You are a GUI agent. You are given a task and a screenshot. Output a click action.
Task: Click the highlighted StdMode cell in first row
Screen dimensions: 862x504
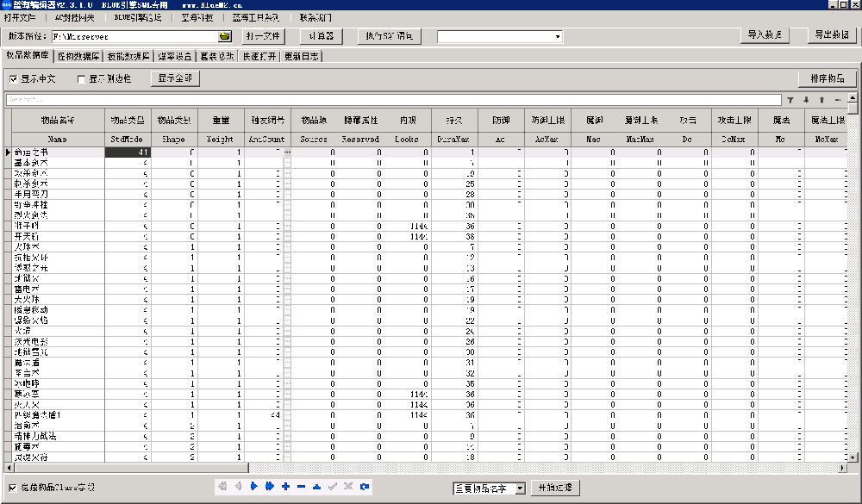[x=128, y=152]
